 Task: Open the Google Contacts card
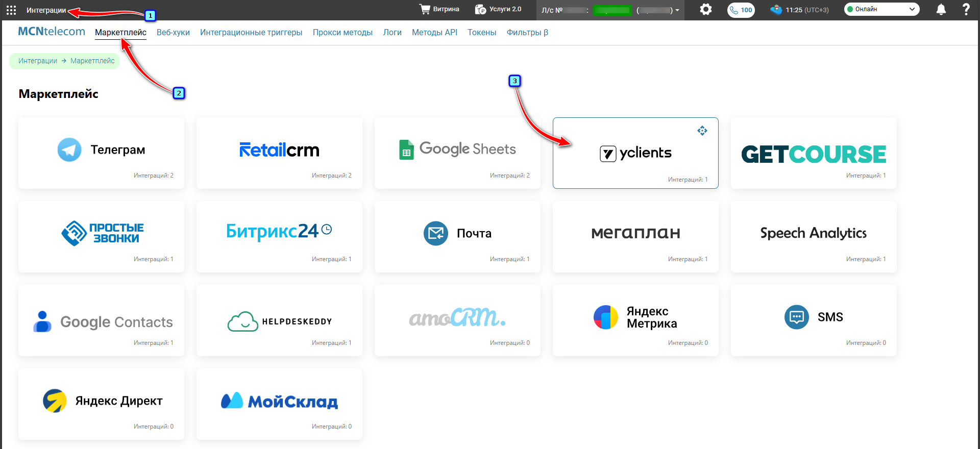(101, 320)
